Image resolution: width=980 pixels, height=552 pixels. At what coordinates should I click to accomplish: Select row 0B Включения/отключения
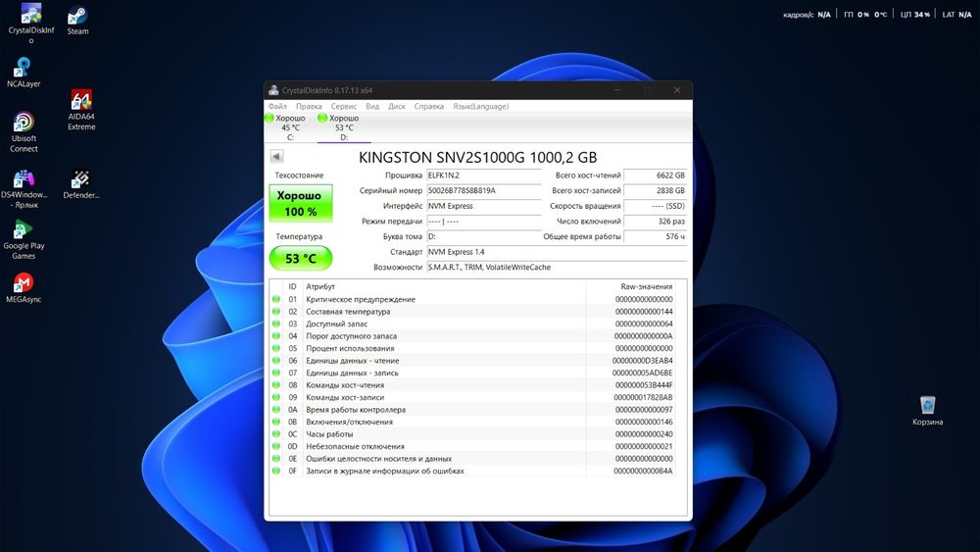(x=473, y=422)
